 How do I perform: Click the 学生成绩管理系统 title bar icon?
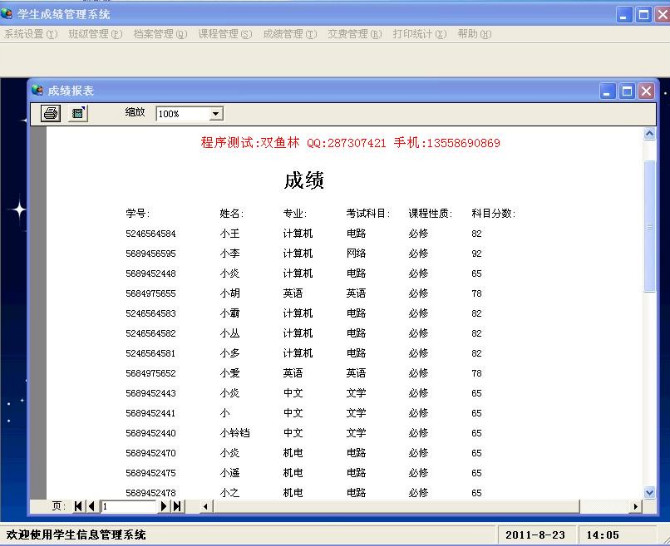click(x=7, y=14)
